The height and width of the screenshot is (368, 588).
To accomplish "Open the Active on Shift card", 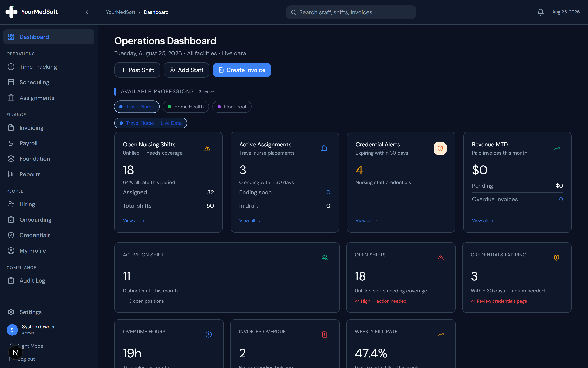I will [227, 277].
